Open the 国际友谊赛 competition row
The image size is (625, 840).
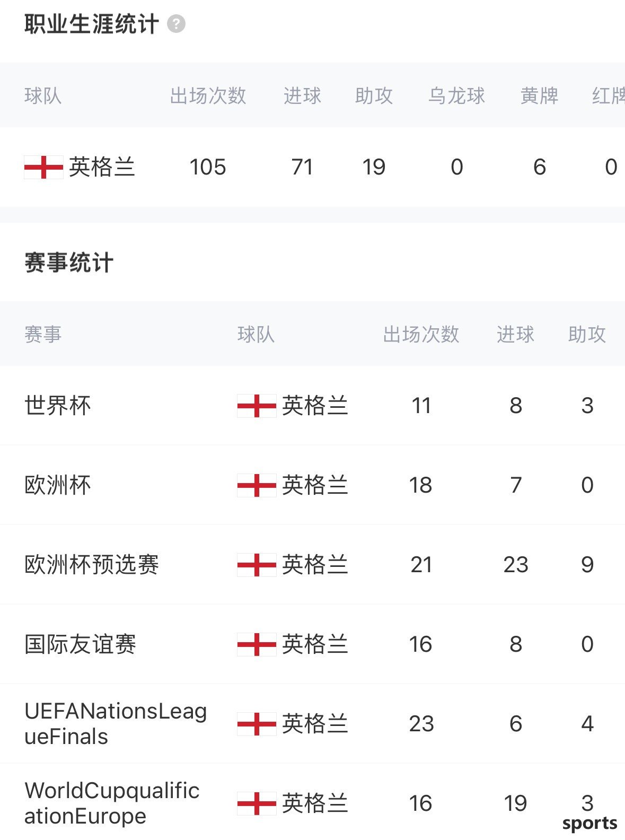312,644
